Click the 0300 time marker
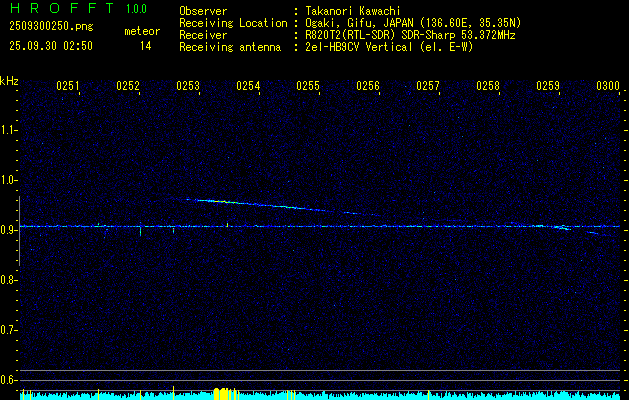Viewport: 629px width, 400px height. pos(608,87)
